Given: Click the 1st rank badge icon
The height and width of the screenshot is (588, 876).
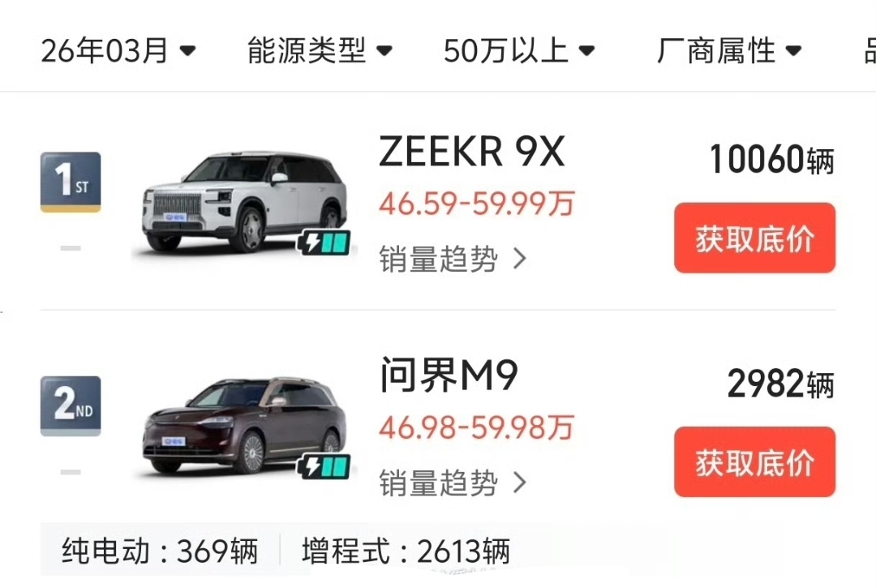Looking at the screenshot, I should (71, 182).
